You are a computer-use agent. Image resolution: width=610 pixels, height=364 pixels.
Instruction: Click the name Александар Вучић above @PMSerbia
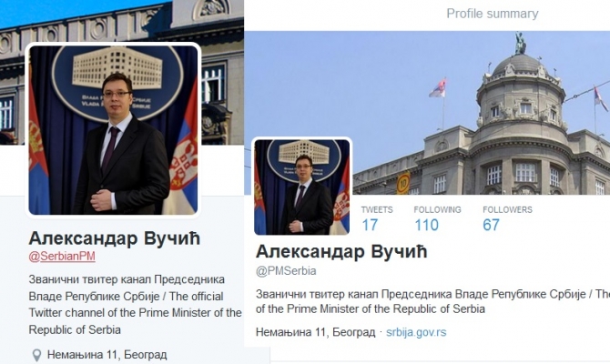(x=341, y=251)
